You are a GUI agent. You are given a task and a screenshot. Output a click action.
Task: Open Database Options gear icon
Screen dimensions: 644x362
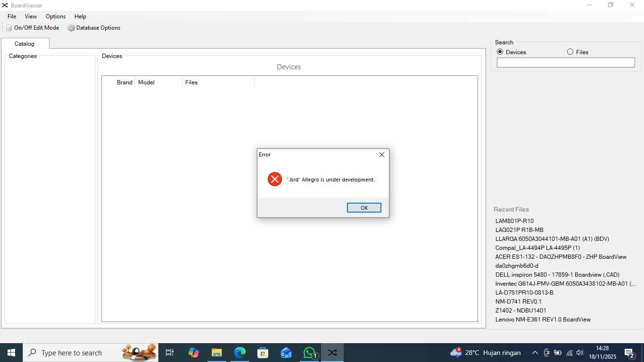tap(71, 28)
